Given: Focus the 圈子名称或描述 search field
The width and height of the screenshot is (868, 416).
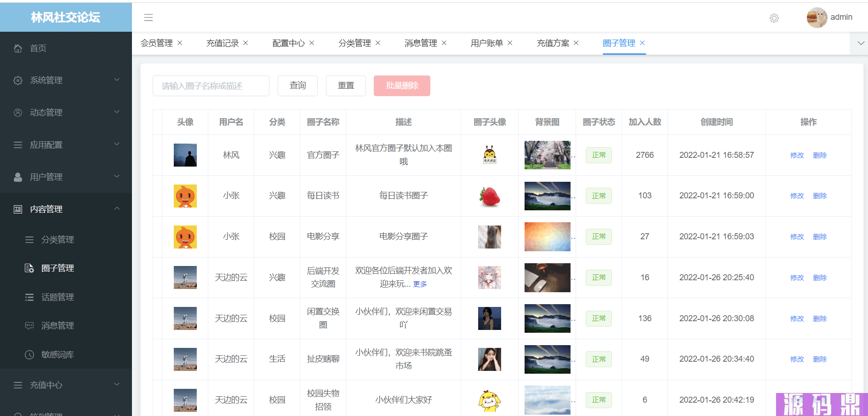Looking at the screenshot, I should click(x=211, y=86).
